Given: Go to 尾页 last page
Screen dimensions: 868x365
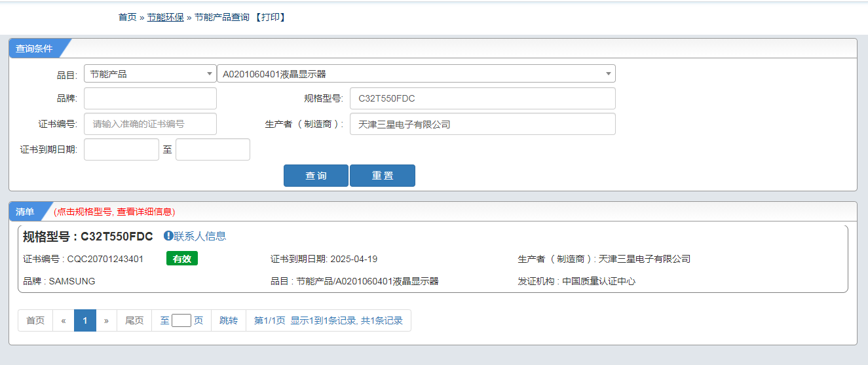Looking at the screenshot, I should pos(134,320).
